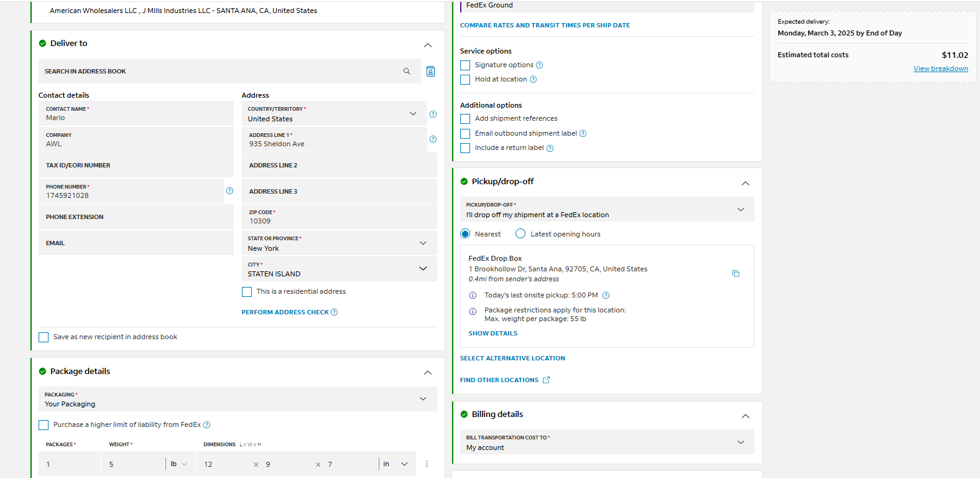Viewport: 980px width, 478px height.
Task: Click Find Other Locations link
Action: [499, 380]
